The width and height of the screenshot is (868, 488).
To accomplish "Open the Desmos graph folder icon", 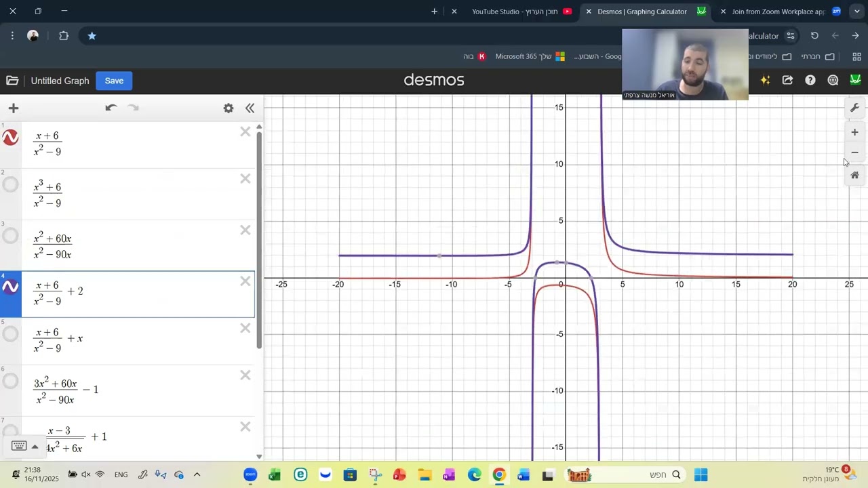I will click(12, 81).
